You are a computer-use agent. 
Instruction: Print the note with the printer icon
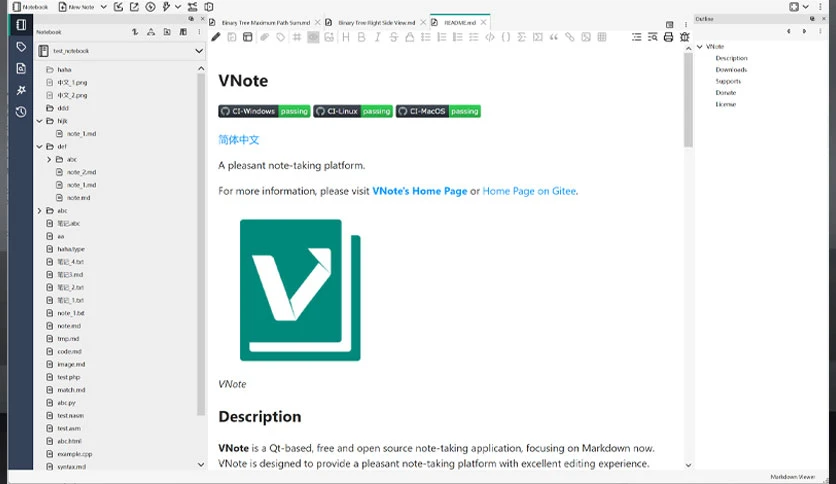(x=668, y=37)
